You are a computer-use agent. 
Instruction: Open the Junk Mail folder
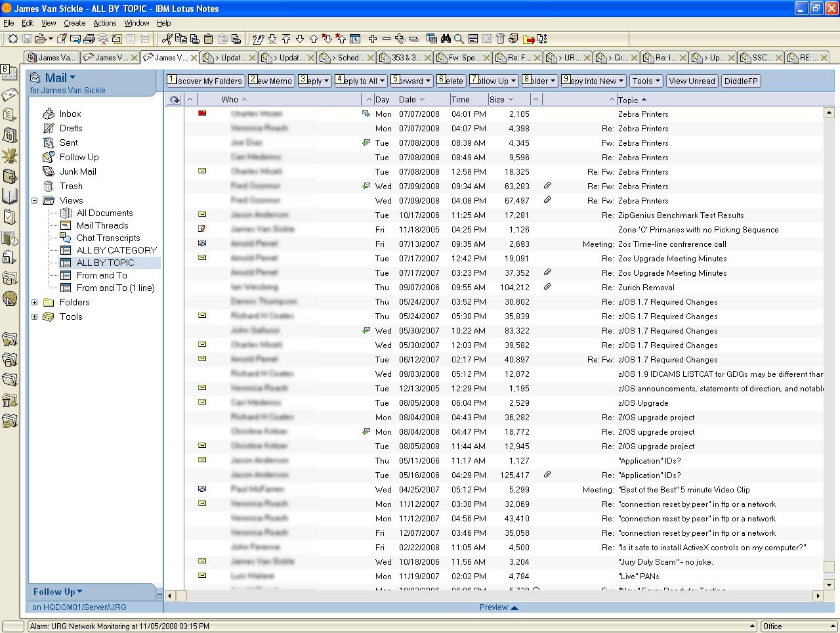[x=78, y=171]
